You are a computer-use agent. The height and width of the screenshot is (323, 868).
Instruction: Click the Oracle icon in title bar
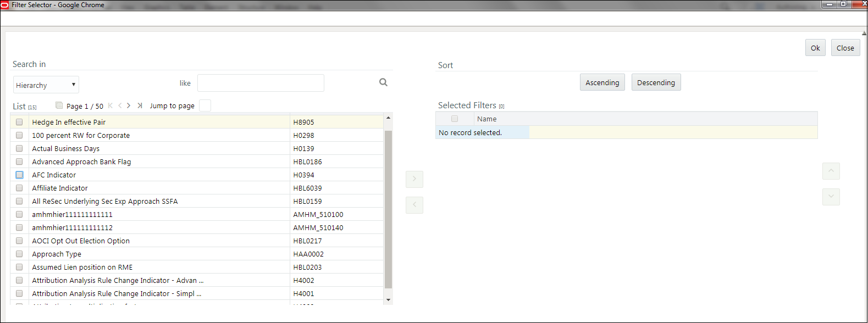pos(5,5)
